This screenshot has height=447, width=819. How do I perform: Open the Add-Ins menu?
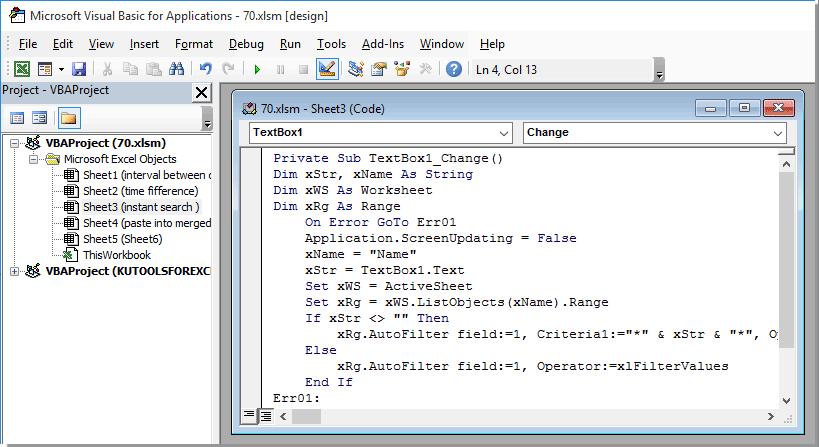pos(383,44)
